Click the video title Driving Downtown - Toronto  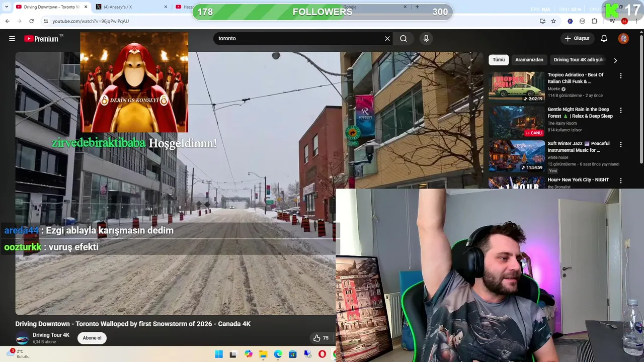click(x=133, y=324)
